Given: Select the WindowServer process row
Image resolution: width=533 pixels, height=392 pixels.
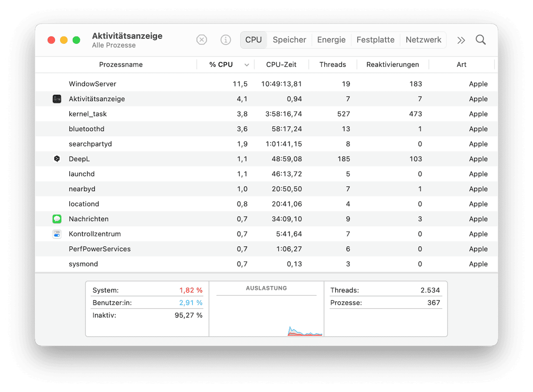Looking at the screenshot, I should coord(266,84).
